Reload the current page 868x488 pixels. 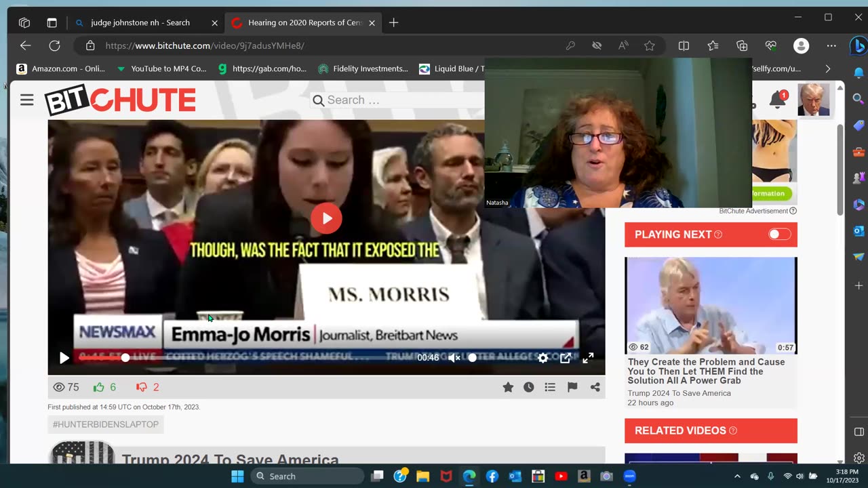[54, 45]
